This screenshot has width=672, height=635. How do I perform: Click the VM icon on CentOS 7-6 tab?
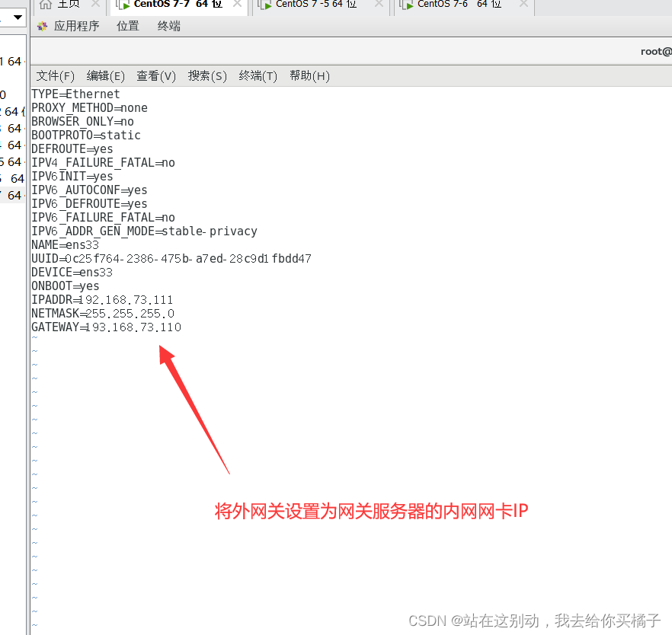(406, 5)
